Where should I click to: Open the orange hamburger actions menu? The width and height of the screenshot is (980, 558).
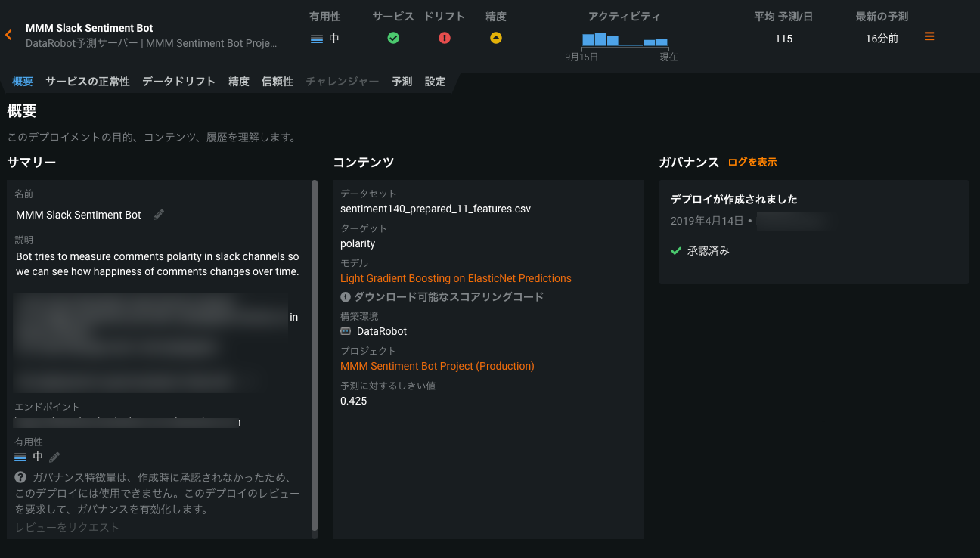(x=929, y=36)
